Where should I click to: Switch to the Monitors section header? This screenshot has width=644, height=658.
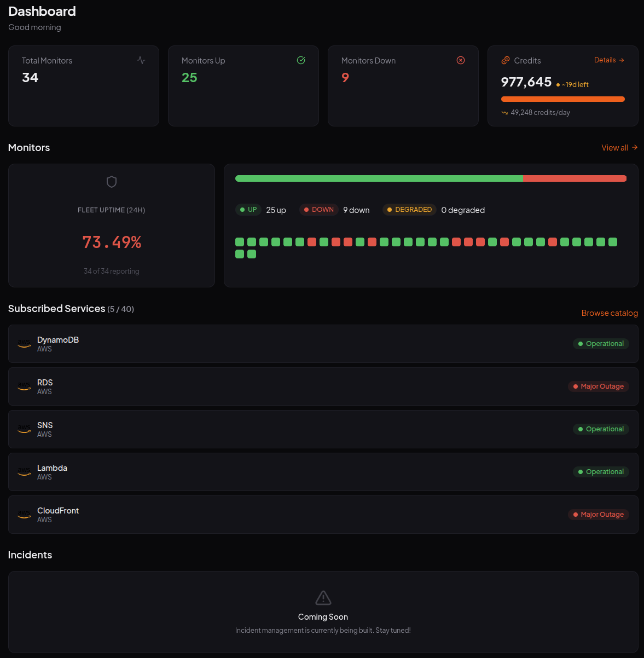(29, 147)
